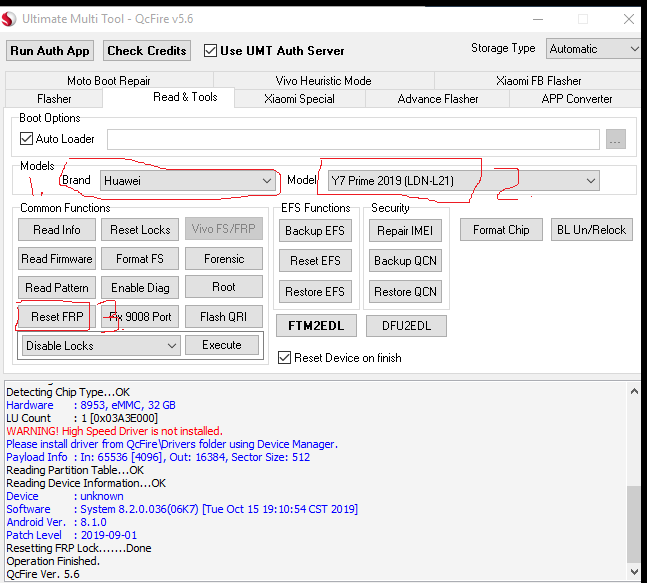The image size is (647, 583).
Task: Click the loader path input field
Action: pos(353,139)
